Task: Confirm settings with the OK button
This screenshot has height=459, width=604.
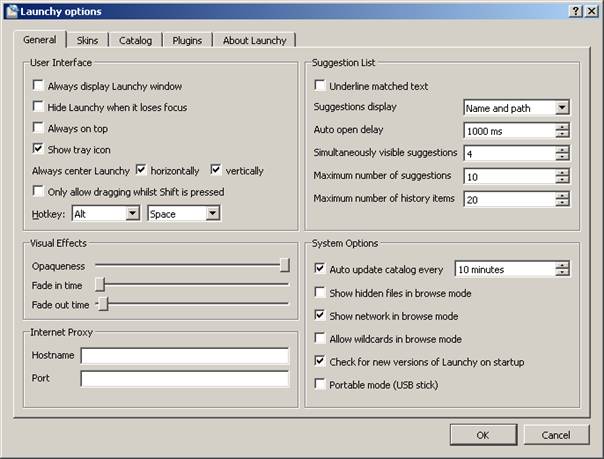Action: tap(483, 435)
